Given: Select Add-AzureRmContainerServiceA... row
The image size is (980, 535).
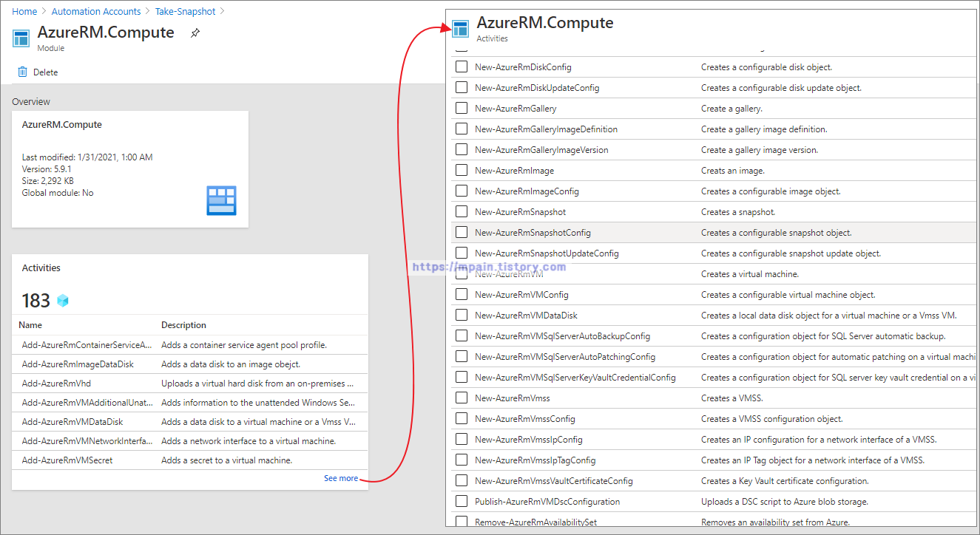Looking at the screenshot, I should pyautogui.click(x=190, y=345).
